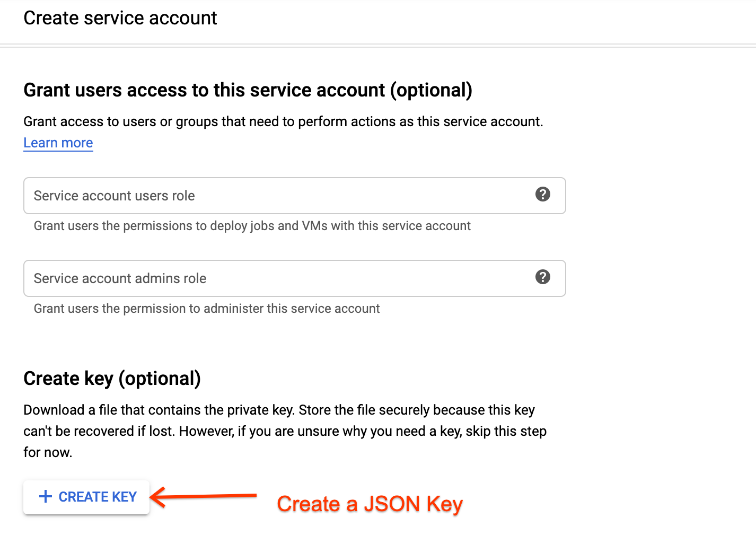Click the administer this service account helper text
This screenshot has height=544, width=756.
pyautogui.click(x=207, y=309)
